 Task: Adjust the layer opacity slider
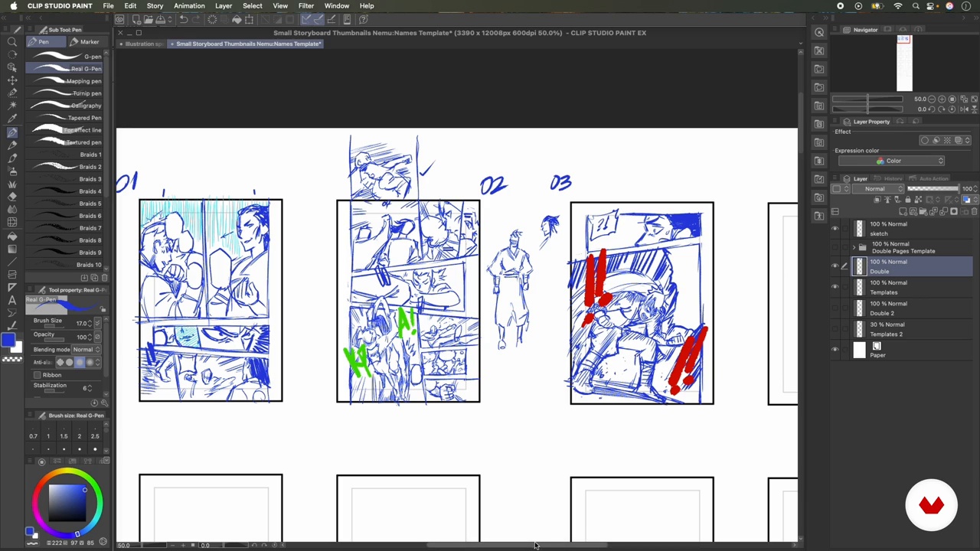coord(933,189)
